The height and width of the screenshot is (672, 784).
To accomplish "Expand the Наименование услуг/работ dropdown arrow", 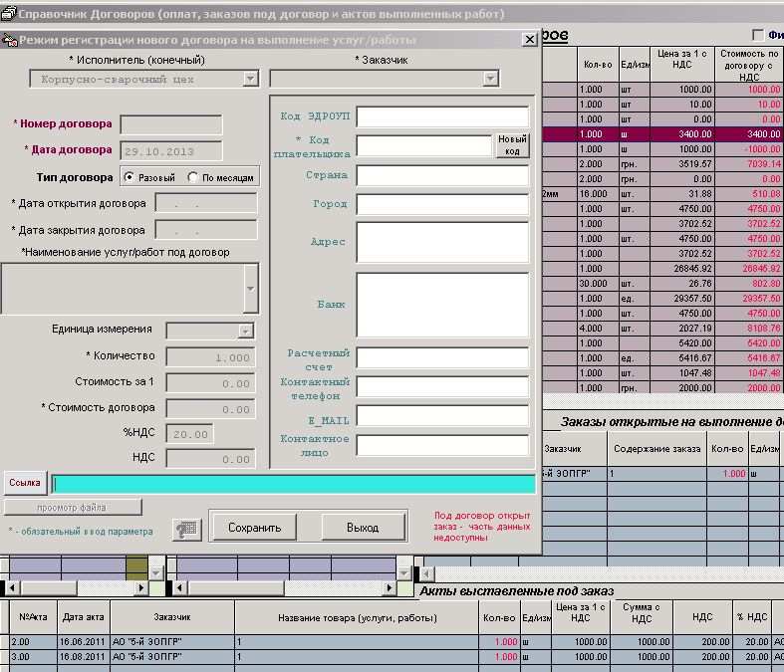I will coord(250,289).
